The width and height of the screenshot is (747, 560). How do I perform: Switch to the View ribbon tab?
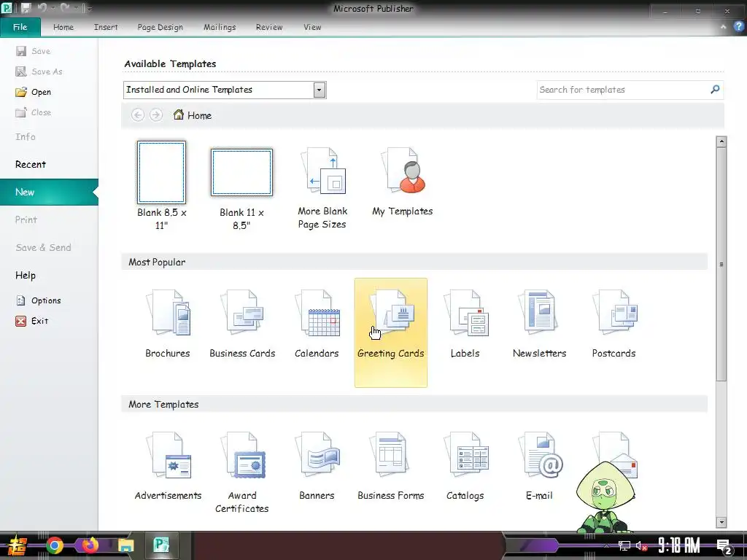click(312, 27)
